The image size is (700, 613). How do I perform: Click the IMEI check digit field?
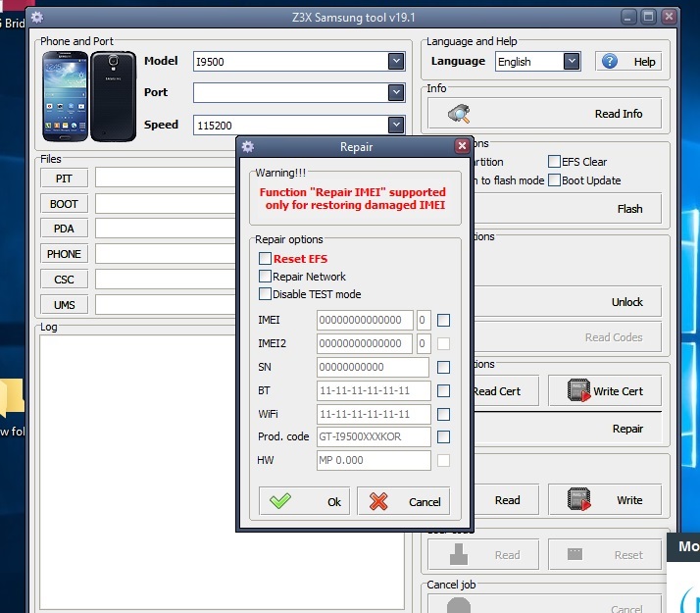pyautogui.click(x=424, y=320)
